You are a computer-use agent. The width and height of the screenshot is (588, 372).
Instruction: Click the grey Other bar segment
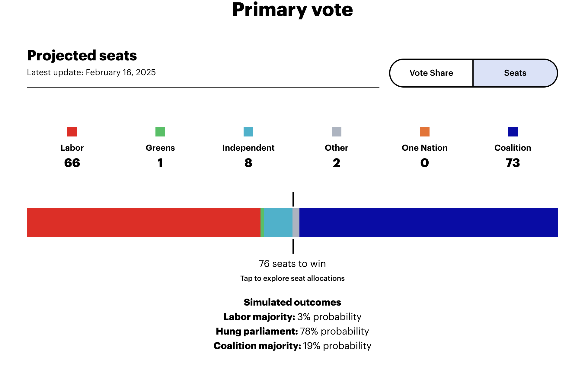point(296,223)
